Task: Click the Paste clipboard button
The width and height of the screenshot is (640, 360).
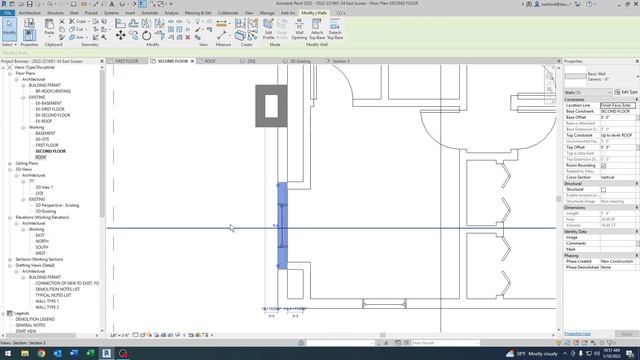Action: pyautogui.click(x=49, y=27)
